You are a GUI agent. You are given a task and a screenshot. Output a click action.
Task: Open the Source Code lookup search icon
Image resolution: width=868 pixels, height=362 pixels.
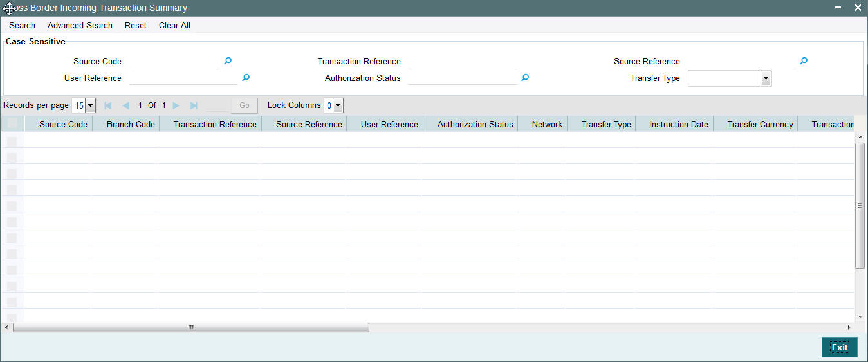(228, 61)
